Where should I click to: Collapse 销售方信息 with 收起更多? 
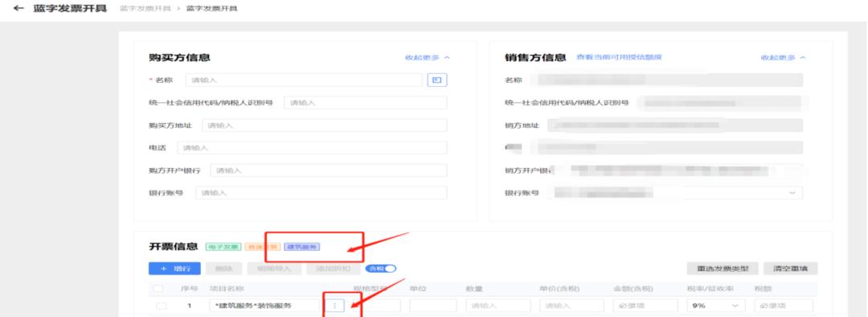pos(784,57)
